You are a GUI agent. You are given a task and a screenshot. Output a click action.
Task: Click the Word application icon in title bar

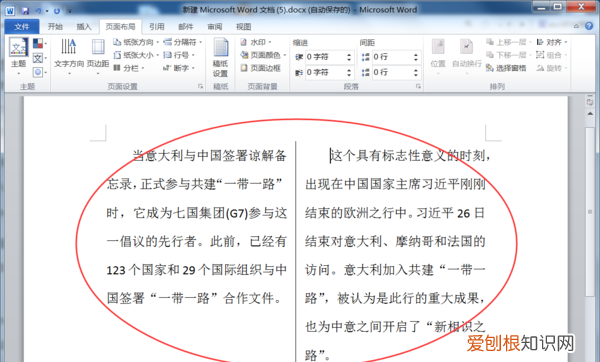click(10, 11)
